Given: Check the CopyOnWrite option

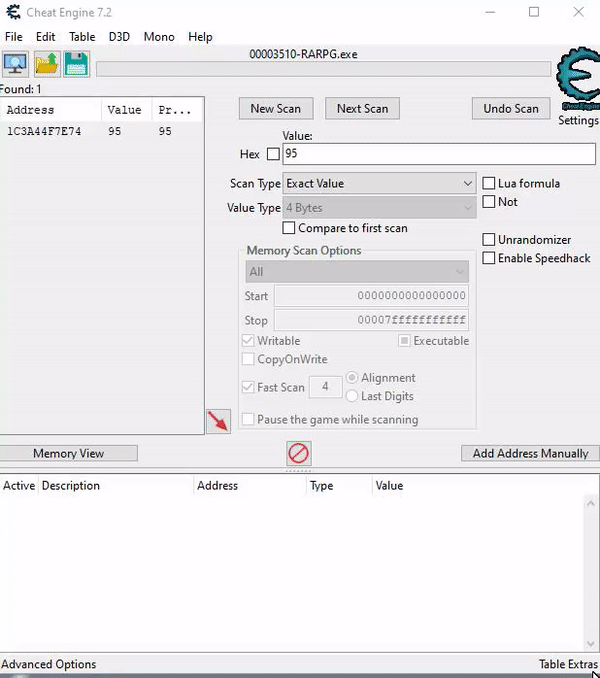Looking at the screenshot, I should [x=248, y=359].
